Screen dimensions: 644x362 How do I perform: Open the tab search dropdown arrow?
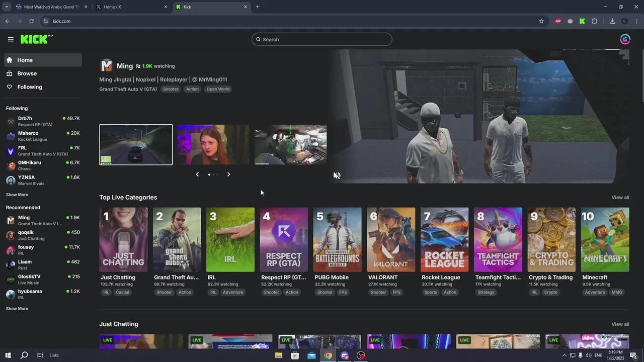coord(7,7)
